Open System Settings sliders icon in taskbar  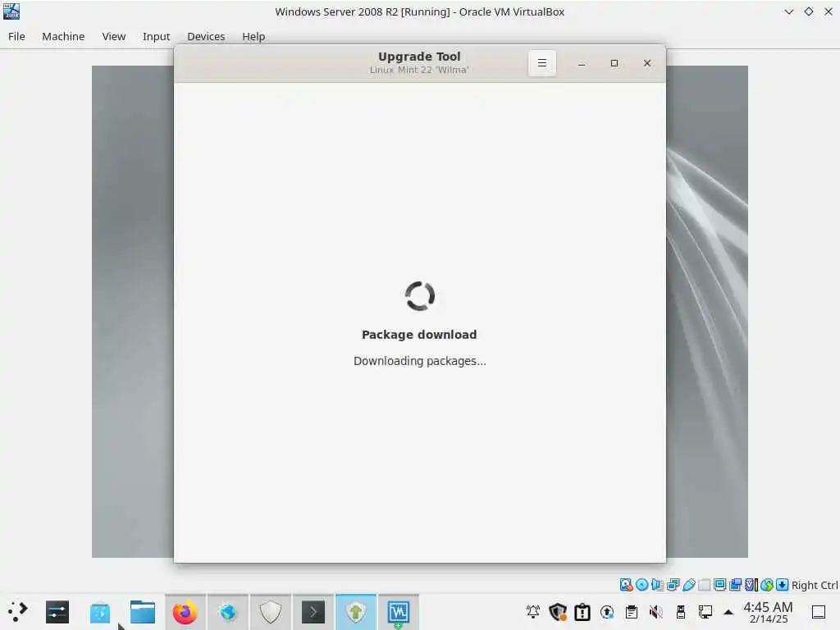click(x=57, y=612)
